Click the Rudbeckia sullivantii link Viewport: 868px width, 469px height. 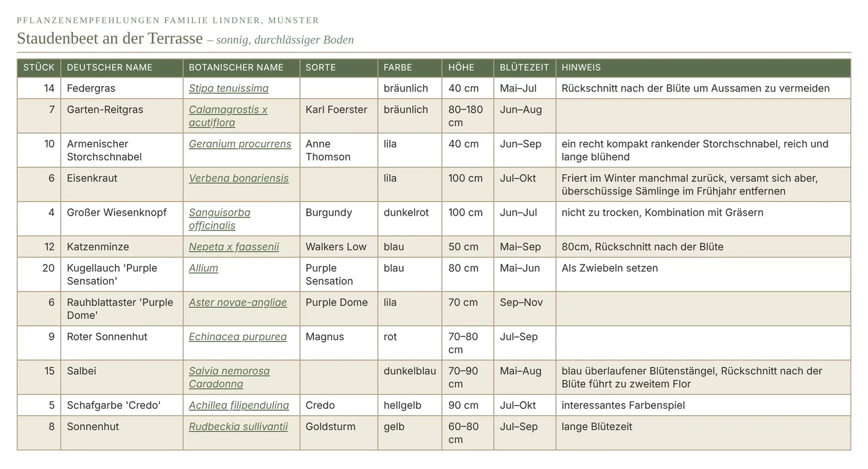pos(239,426)
